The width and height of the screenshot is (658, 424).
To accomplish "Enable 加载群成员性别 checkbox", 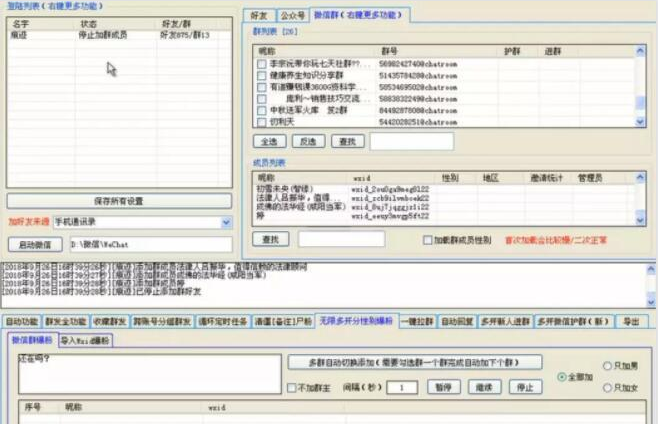I will click(x=428, y=240).
